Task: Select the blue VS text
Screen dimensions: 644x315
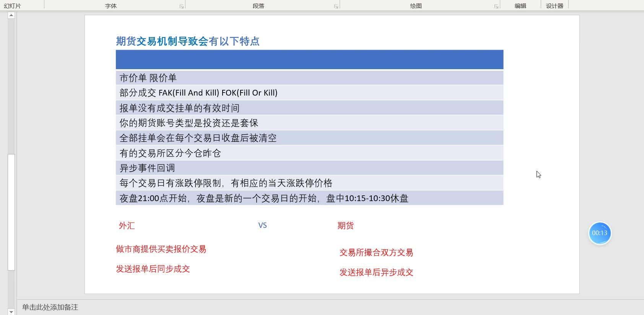Action: pyautogui.click(x=262, y=226)
